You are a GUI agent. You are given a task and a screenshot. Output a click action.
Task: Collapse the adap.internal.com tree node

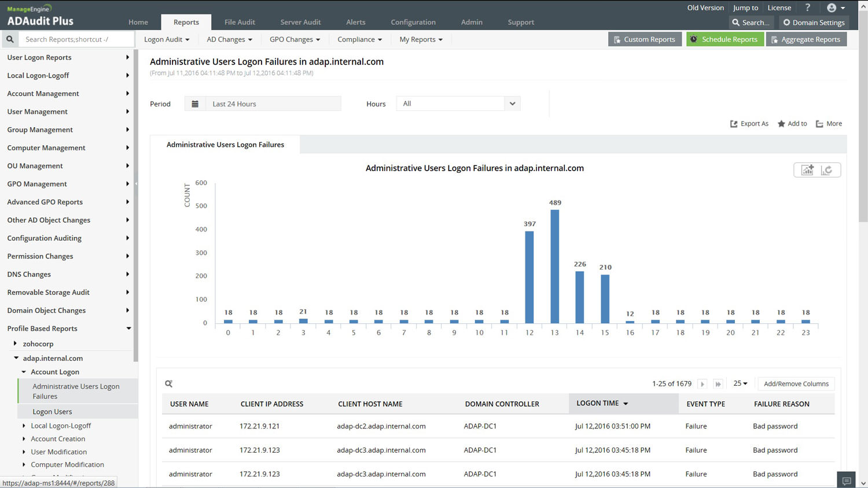(16, 358)
